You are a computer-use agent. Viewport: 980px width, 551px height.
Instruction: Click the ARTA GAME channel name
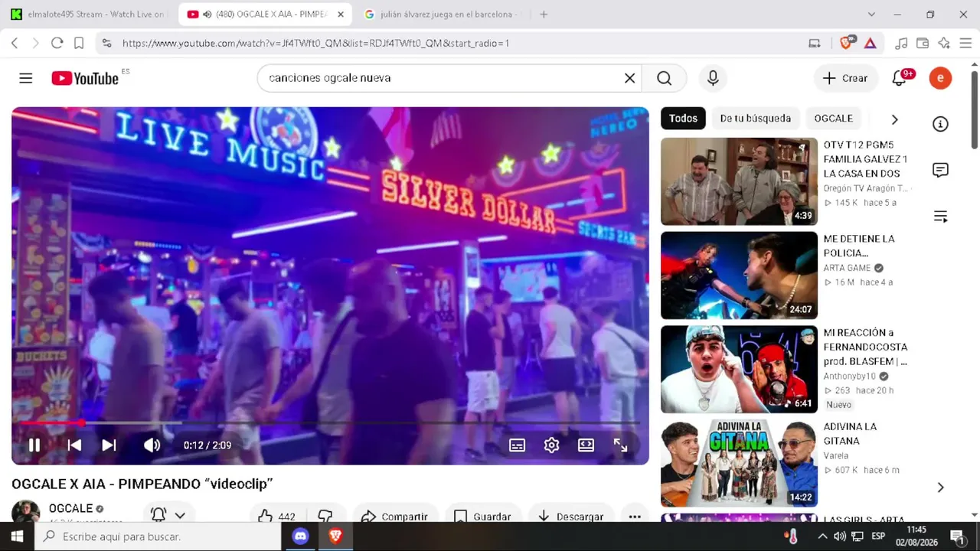point(847,268)
